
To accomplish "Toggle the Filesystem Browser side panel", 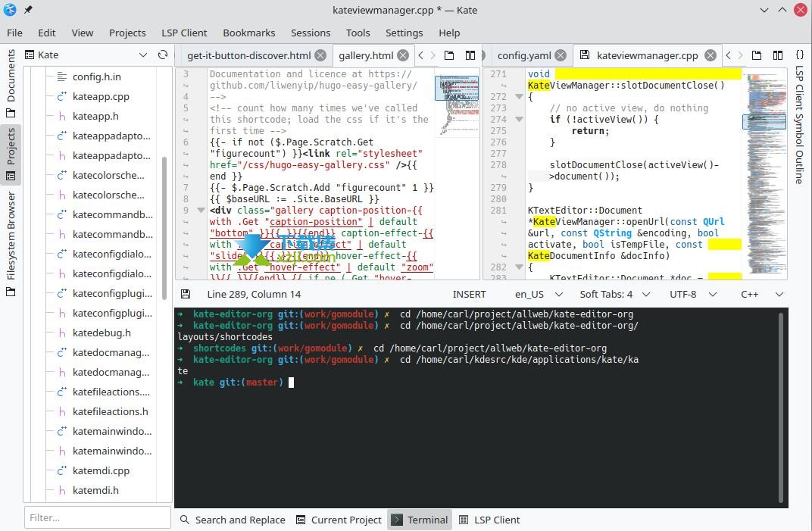I will (11, 244).
